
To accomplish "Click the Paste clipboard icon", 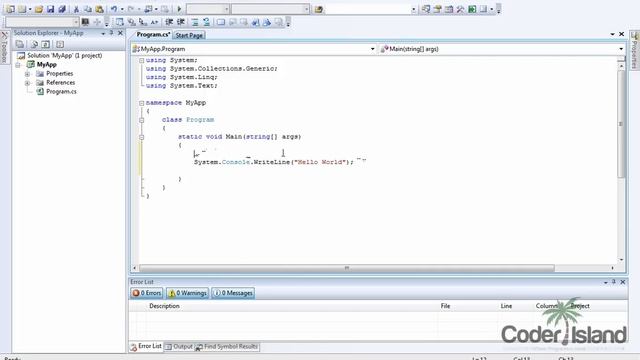I will (x=99, y=9).
